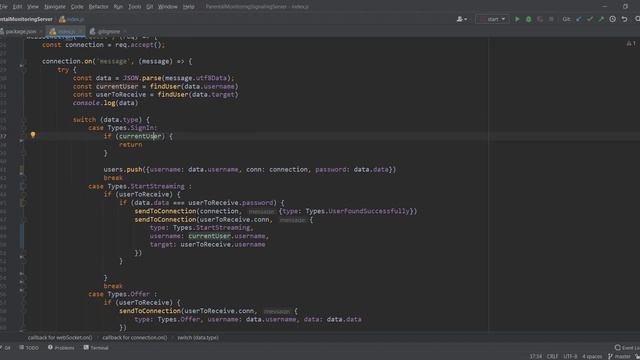Click the grayed-out Stop button

click(551, 19)
